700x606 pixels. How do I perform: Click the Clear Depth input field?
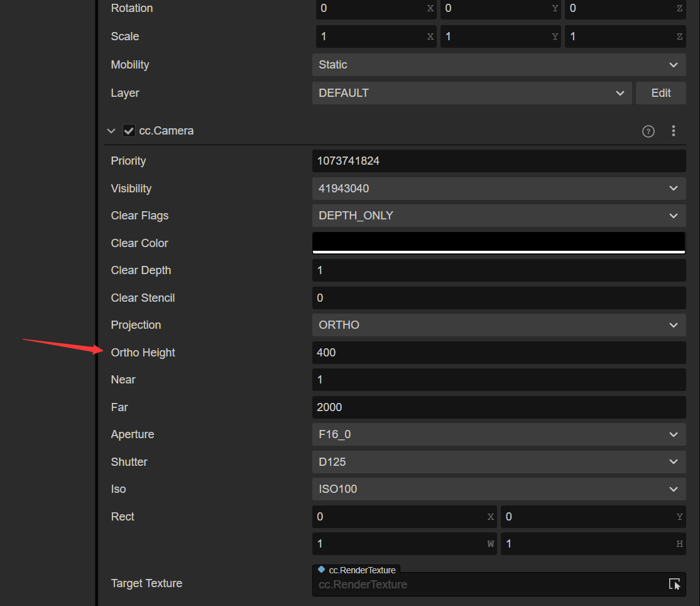click(499, 270)
